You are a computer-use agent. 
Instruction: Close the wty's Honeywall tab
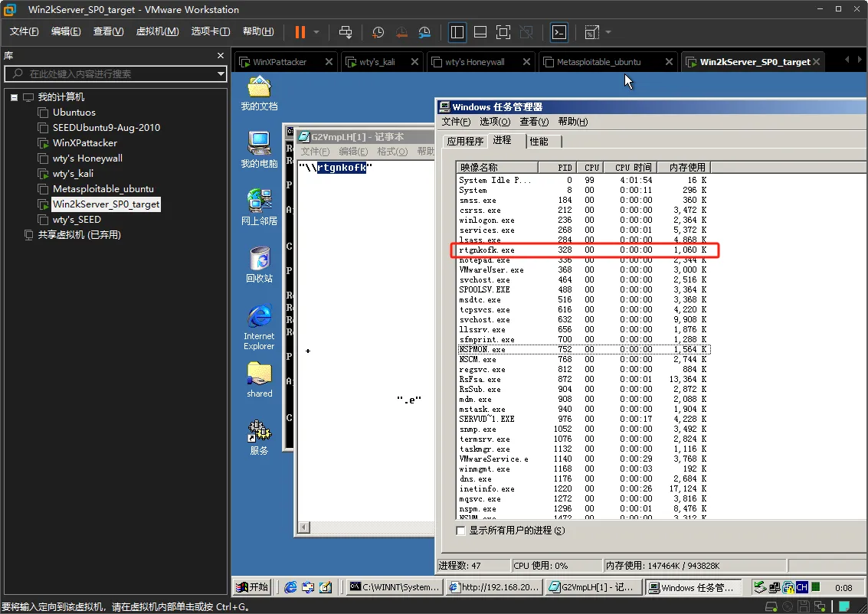pos(526,62)
